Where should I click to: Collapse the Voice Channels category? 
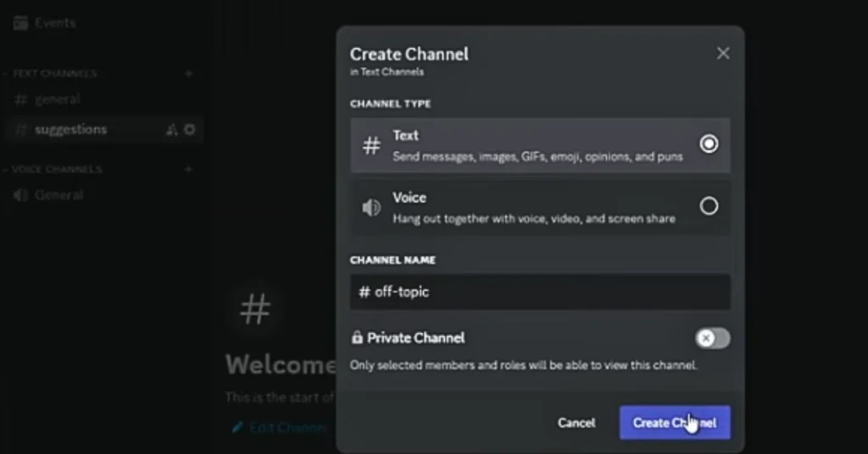[x=57, y=169]
